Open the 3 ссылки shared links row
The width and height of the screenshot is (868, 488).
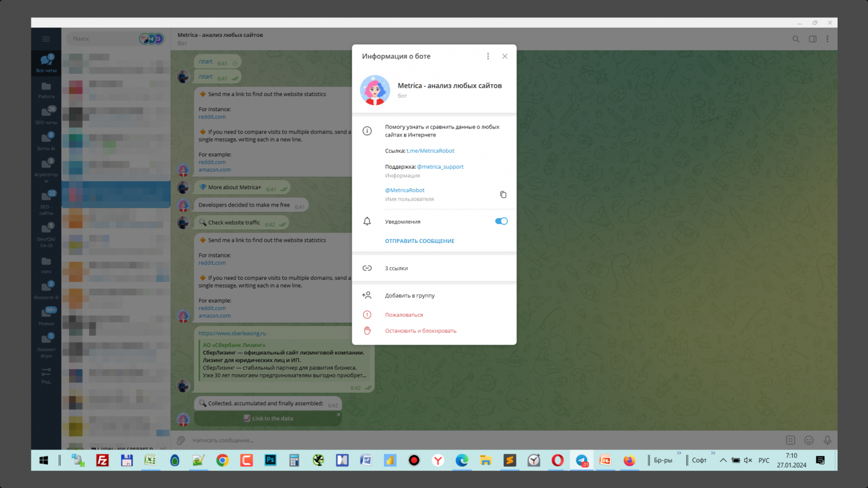[434, 268]
